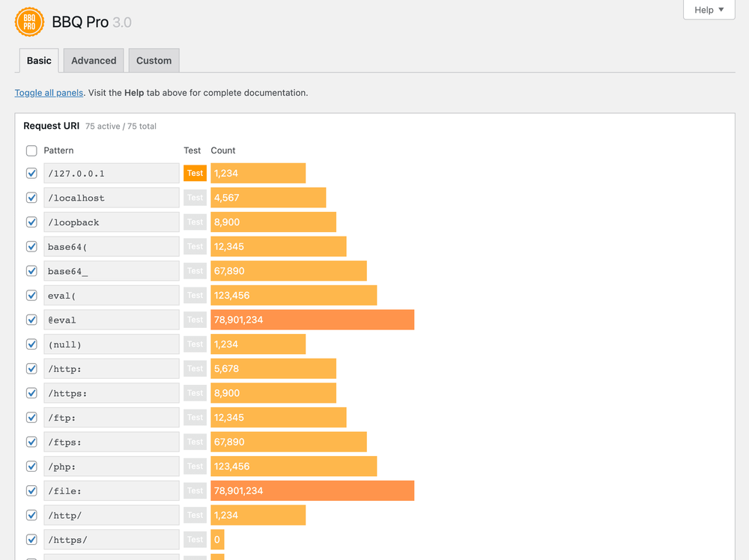Switch to the Advanced tab
749x560 pixels.
click(93, 60)
